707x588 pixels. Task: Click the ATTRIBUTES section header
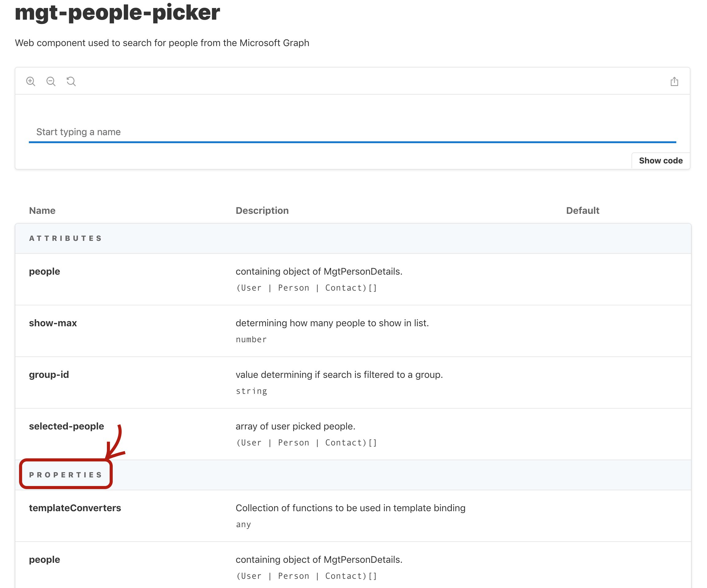click(x=66, y=238)
